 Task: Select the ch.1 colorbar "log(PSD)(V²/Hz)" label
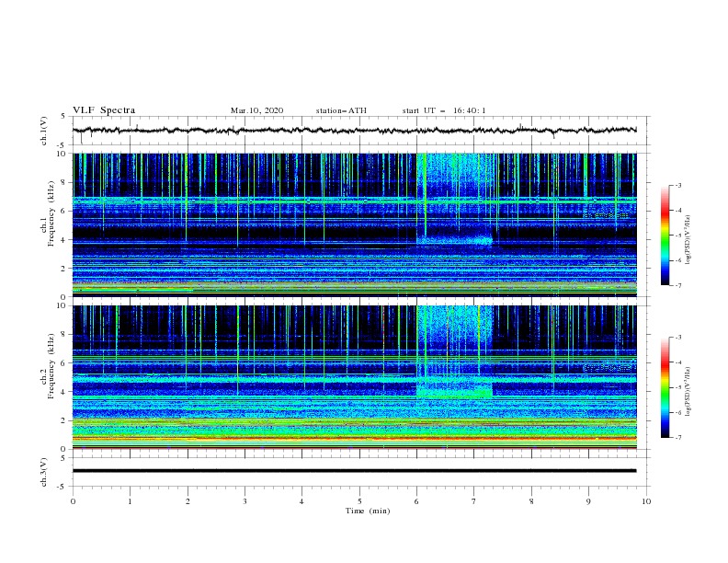point(688,240)
